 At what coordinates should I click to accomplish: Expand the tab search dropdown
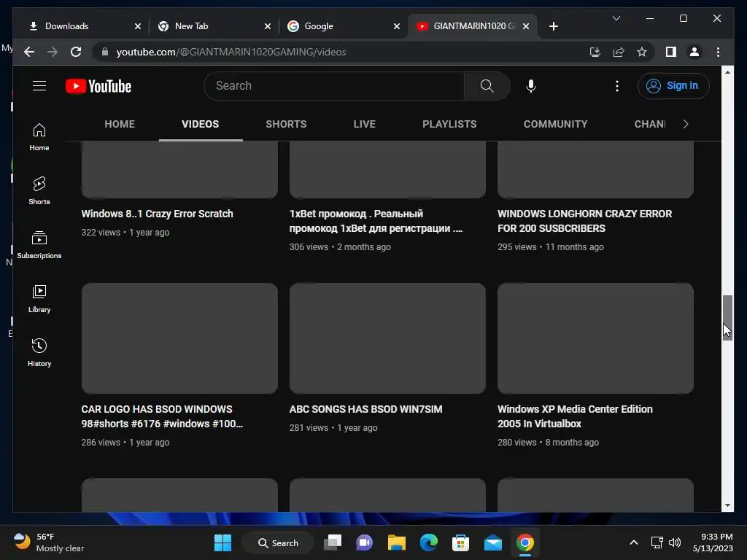616,18
